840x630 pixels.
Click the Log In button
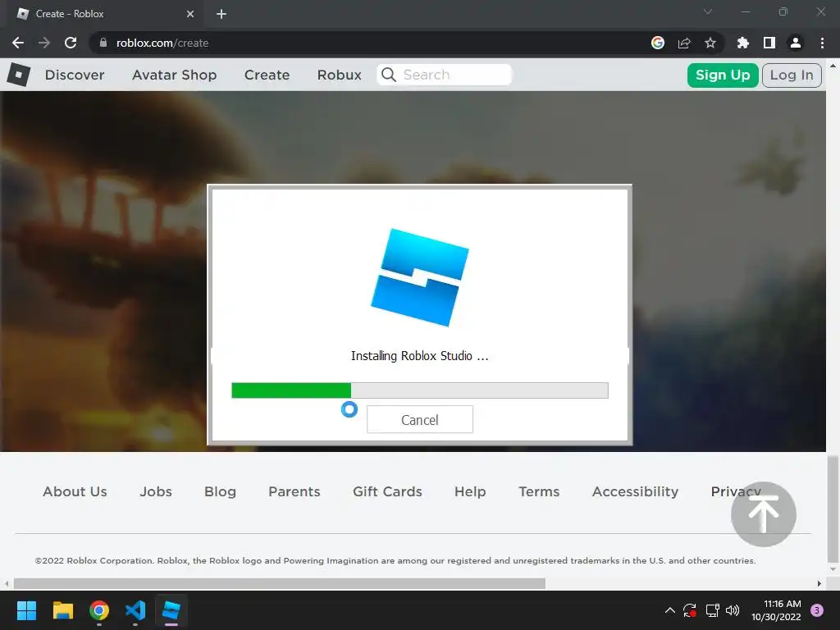[x=792, y=75]
